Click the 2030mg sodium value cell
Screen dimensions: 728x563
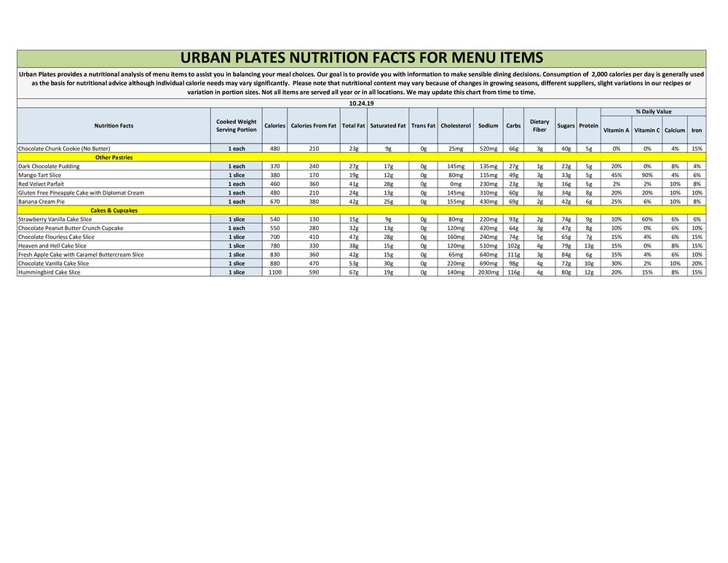488,272
